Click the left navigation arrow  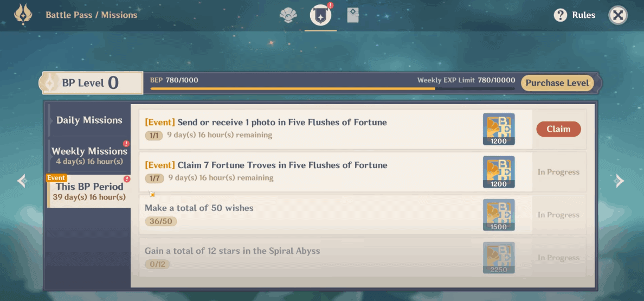coord(22,181)
